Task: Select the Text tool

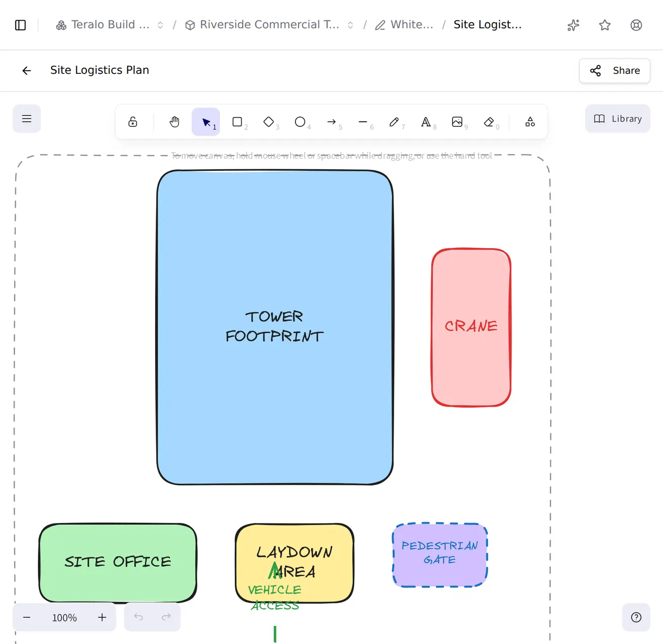Action: pyautogui.click(x=426, y=122)
